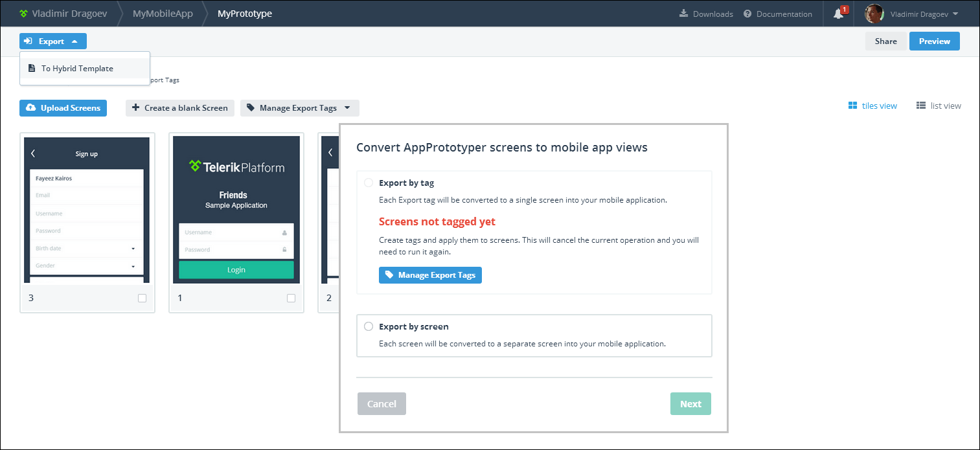
Task: Open Downloads via the download icon
Action: (x=683, y=14)
